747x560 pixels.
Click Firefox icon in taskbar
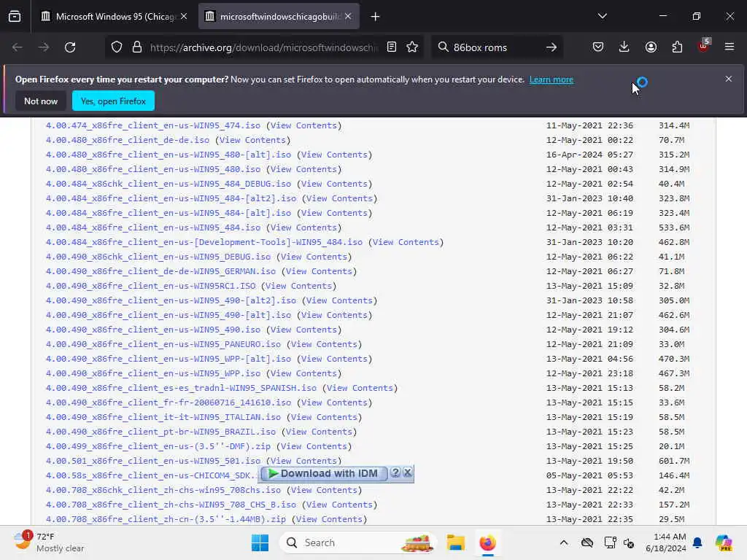487,542
